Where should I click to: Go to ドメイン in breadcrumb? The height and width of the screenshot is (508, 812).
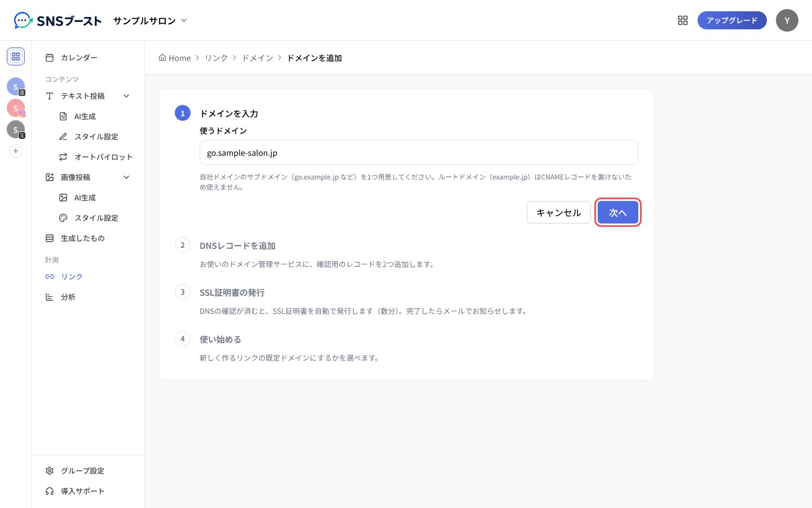257,58
